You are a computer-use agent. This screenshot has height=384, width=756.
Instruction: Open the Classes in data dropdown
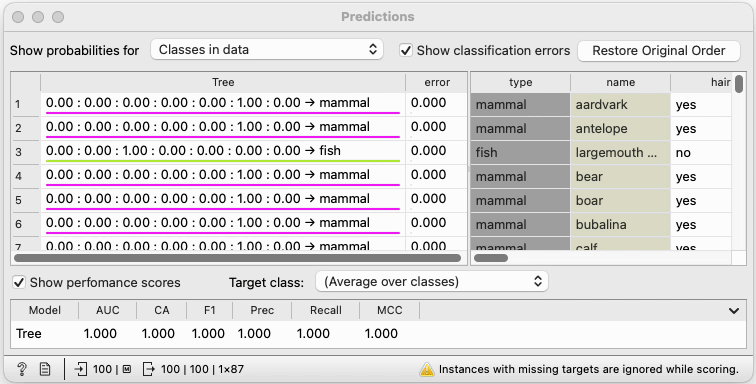[x=267, y=50]
